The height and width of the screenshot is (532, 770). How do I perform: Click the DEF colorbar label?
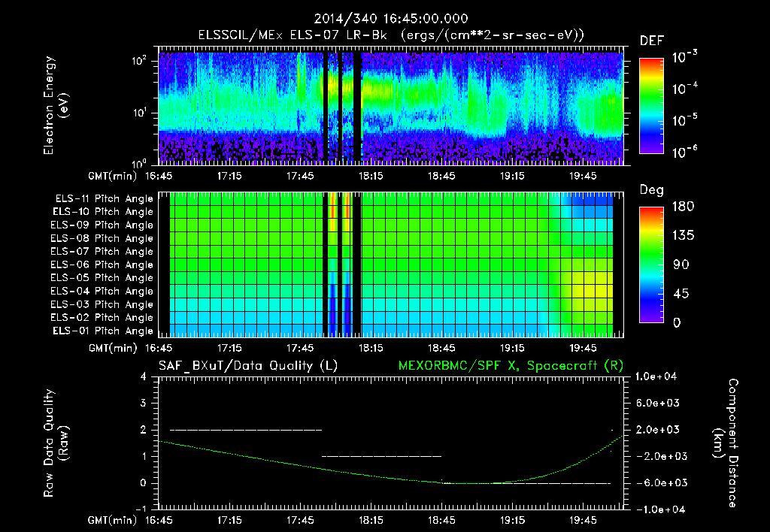[x=652, y=41]
